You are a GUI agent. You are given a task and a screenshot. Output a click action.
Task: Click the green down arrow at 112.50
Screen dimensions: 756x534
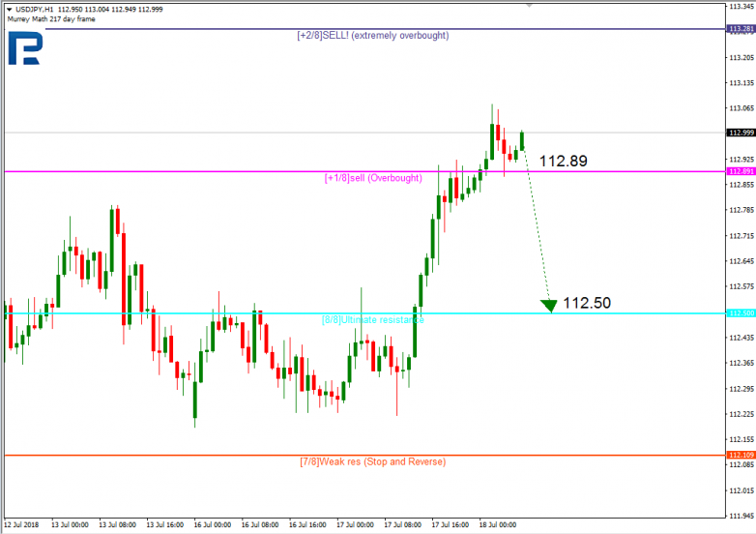point(549,306)
